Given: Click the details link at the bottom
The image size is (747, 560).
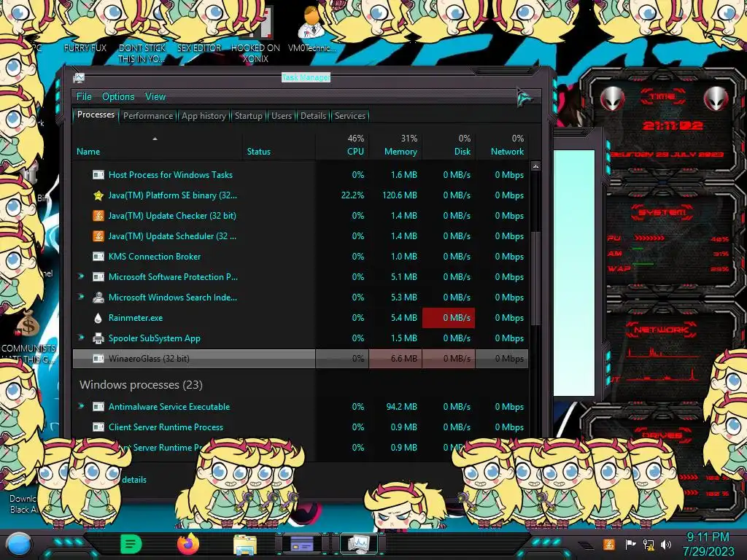Looking at the screenshot, I should click(134, 480).
